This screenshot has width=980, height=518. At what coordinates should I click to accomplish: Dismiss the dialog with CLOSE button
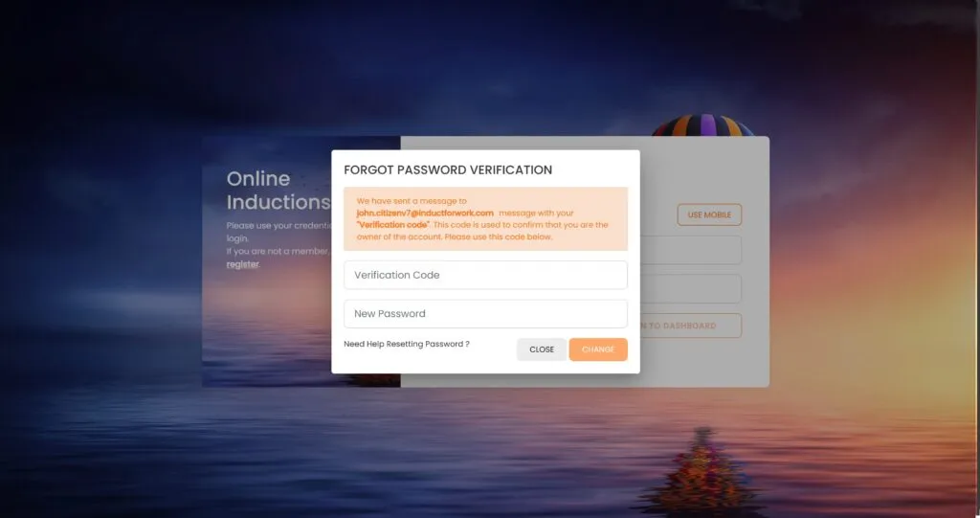click(x=542, y=349)
